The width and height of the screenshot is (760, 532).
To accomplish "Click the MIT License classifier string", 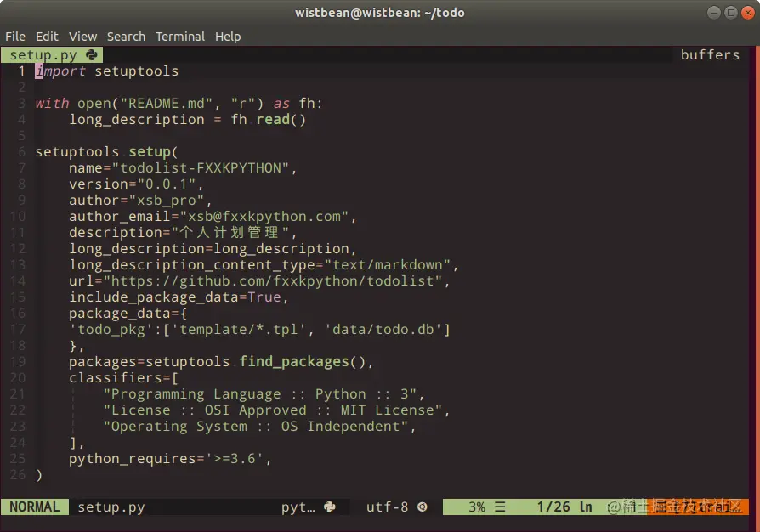I will (272, 410).
